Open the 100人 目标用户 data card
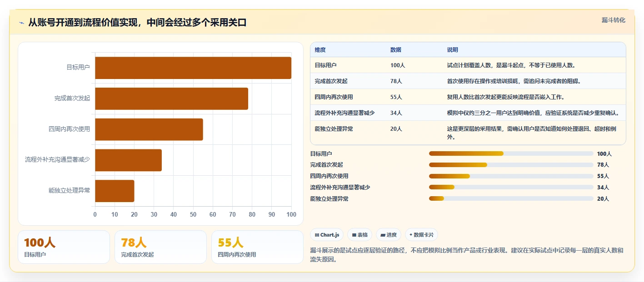Viewport: 644px width, 282px height. tap(64, 247)
